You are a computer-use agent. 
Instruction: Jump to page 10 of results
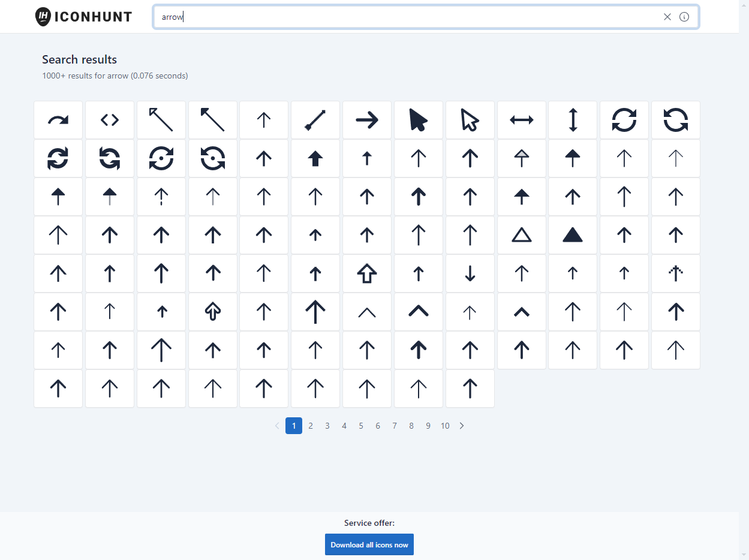[x=445, y=426]
